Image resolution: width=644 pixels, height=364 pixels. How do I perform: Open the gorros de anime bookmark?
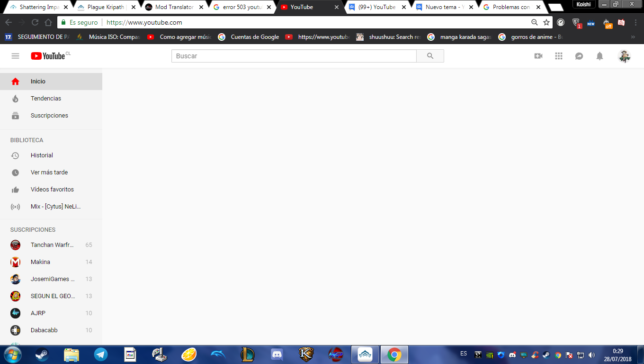pos(530,37)
